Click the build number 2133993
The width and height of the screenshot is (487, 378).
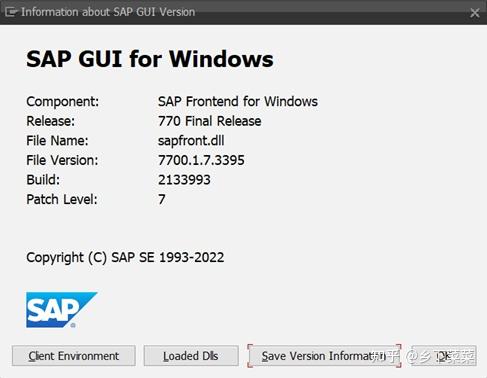(x=184, y=180)
